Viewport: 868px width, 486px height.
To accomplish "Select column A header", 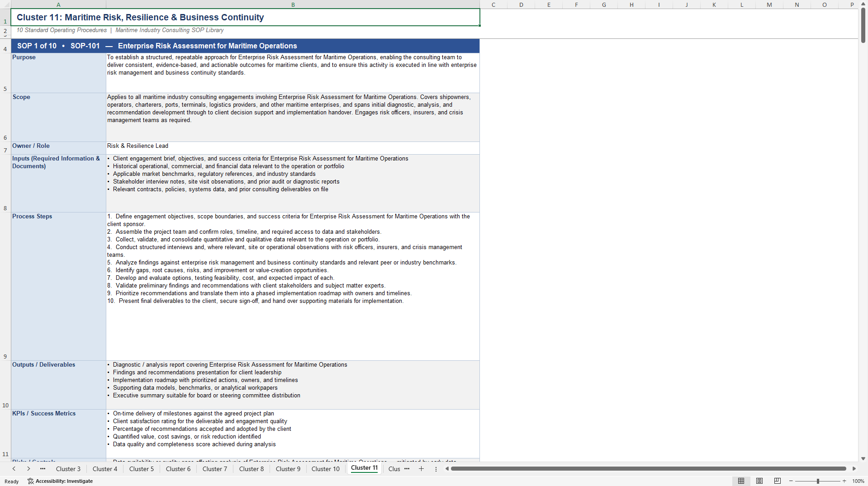I will (x=58, y=5).
